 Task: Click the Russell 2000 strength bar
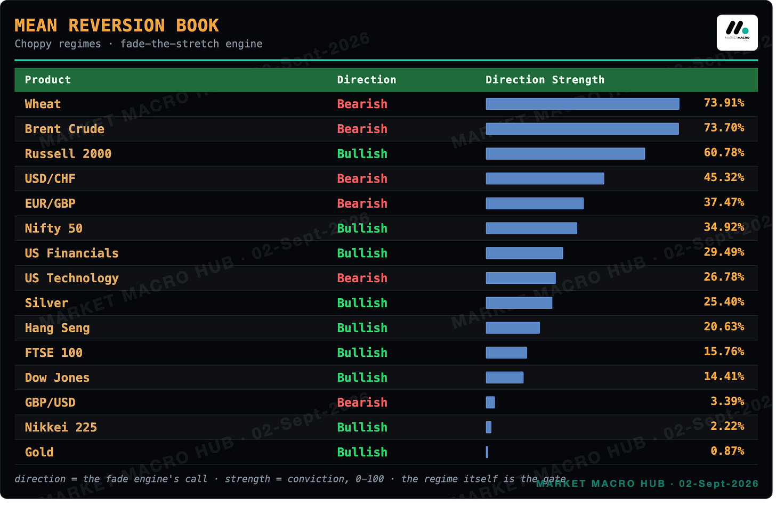[565, 154]
